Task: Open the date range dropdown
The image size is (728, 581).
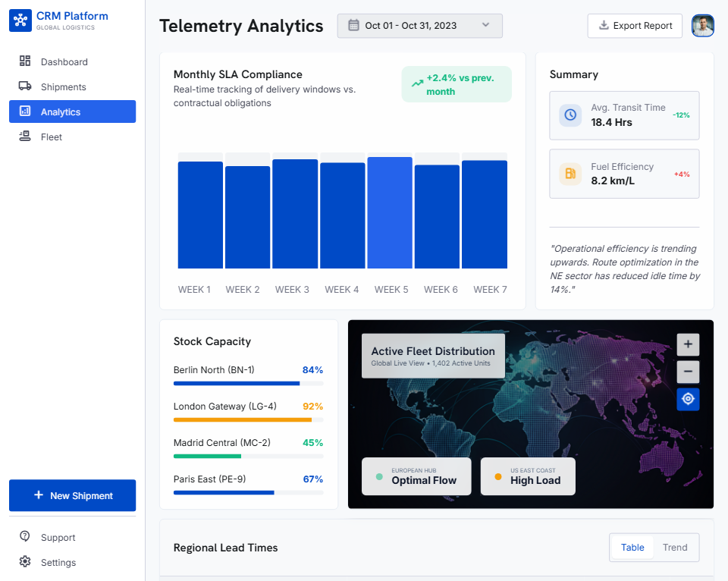Action: click(419, 26)
